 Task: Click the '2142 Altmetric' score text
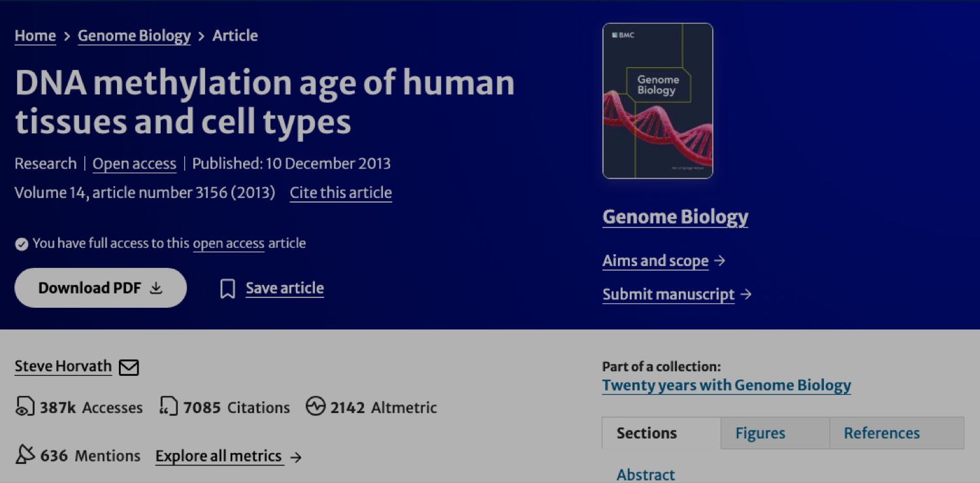(384, 408)
